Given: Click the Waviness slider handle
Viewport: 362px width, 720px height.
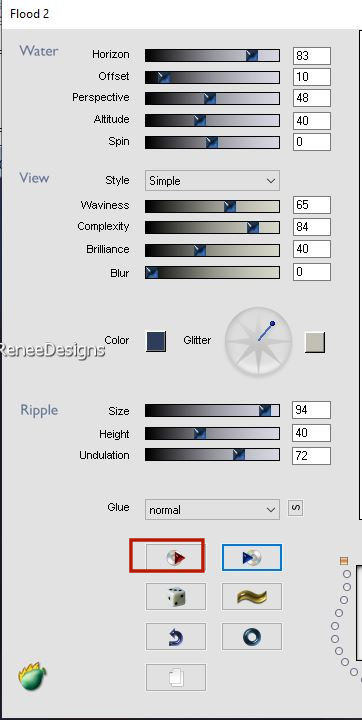Looking at the screenshot, I should click(x=230, y=206).
